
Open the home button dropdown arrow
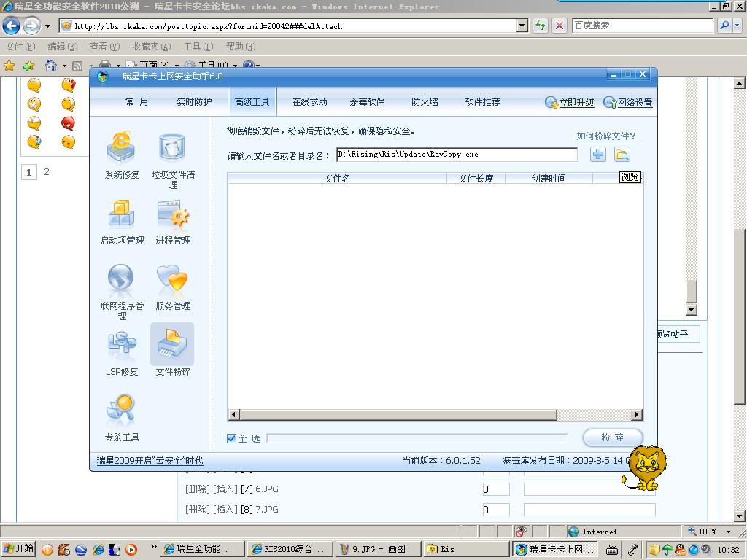pos(64,66)
